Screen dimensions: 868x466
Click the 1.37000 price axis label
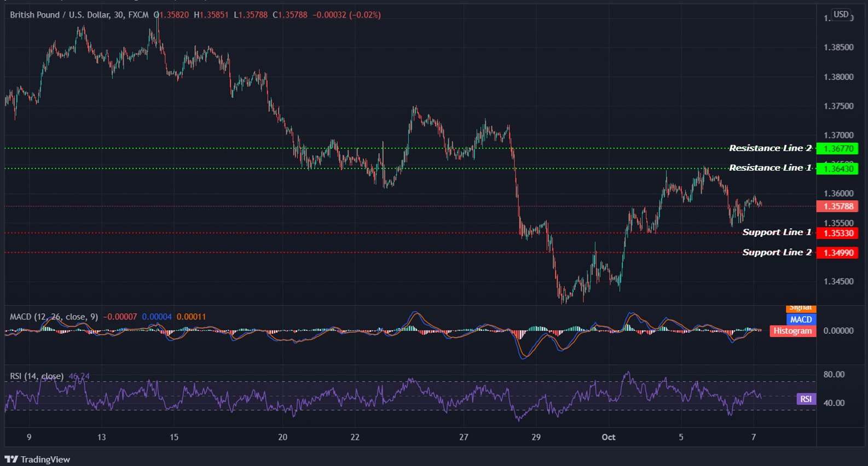click(838, 135)
